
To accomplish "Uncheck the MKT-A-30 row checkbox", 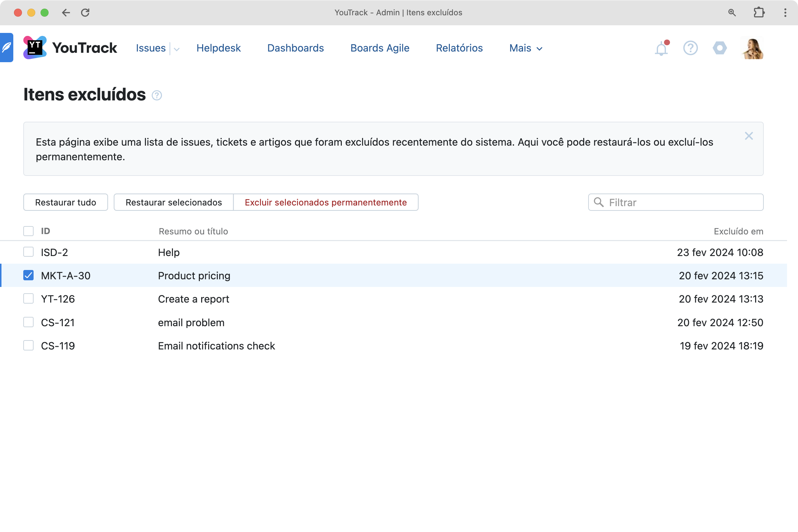I will tap(29, 275).
